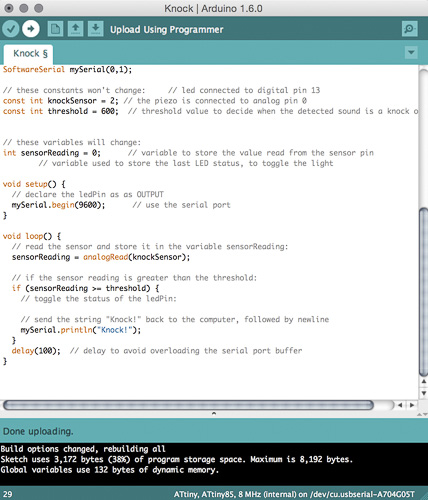The height and width of the screenshot is (500, 428).
Task: Open a sketch with the up-arrow icon
Action: pos(76,29)
